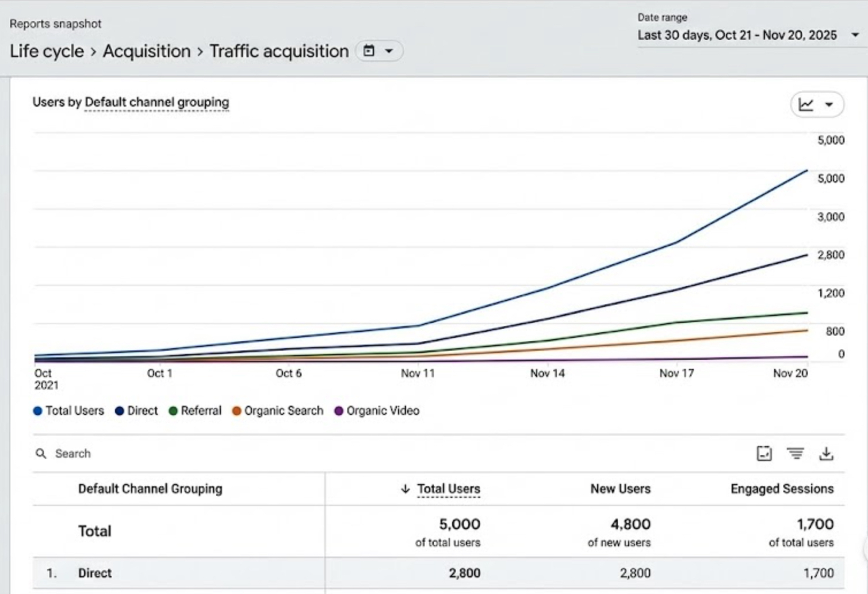
Task: Toggle the Organic Search legend item
Action: 277,411
